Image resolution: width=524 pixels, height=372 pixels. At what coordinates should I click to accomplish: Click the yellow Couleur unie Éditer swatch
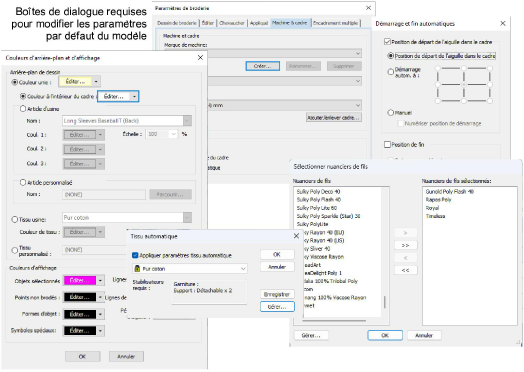(76, 82)
